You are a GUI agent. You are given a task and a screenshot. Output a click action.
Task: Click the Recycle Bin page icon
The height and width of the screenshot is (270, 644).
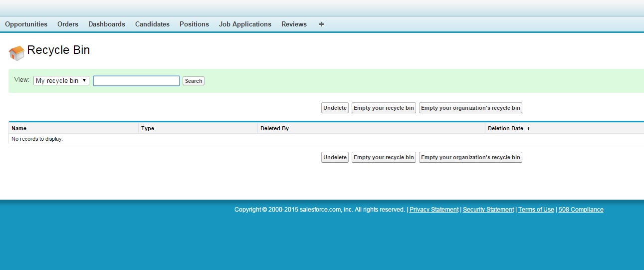coord(16,53)
